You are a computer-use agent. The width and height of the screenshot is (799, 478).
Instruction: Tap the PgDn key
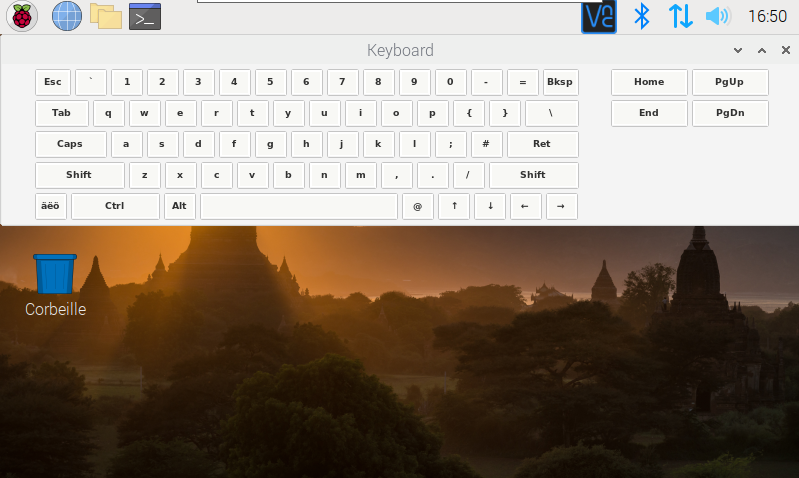pos(730,113)
